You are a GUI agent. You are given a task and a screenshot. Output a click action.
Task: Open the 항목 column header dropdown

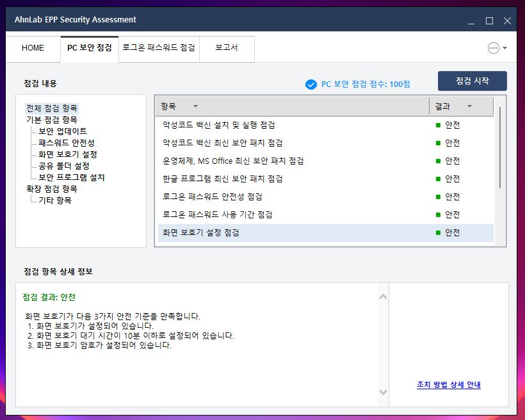pos(195,106)
